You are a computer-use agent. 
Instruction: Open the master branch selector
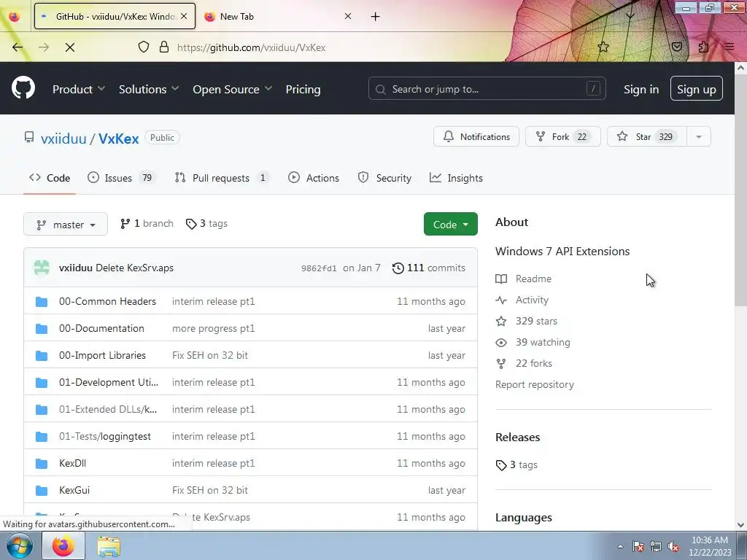65,225
